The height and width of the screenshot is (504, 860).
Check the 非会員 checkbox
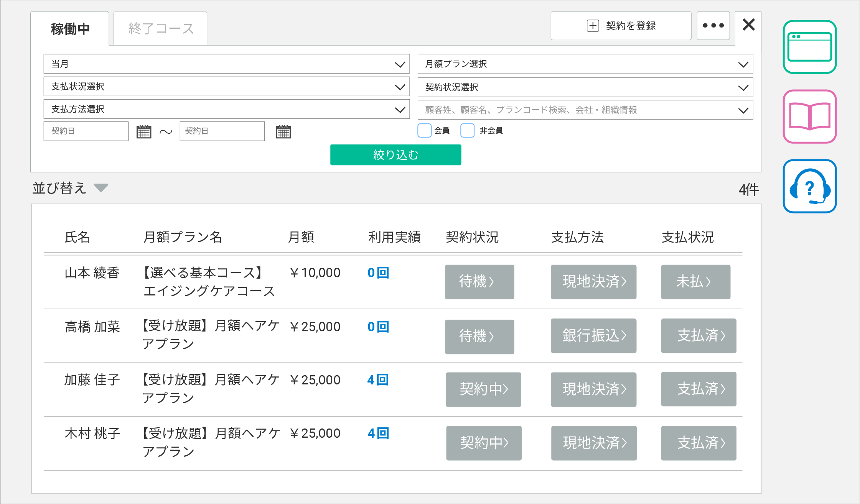467,130
